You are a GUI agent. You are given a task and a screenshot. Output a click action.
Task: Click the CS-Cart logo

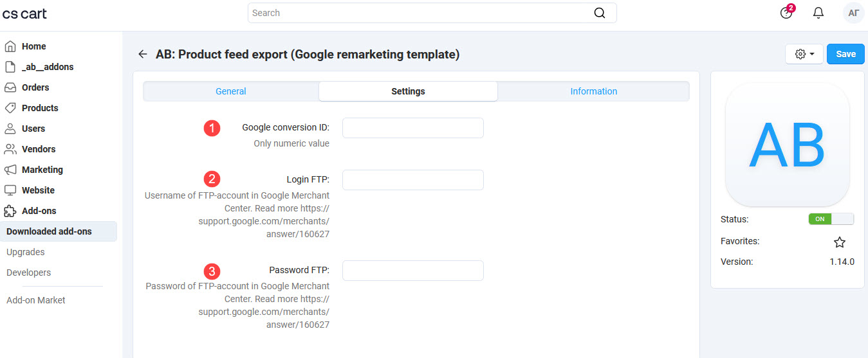pyautogui.click(x=24, y=13)
